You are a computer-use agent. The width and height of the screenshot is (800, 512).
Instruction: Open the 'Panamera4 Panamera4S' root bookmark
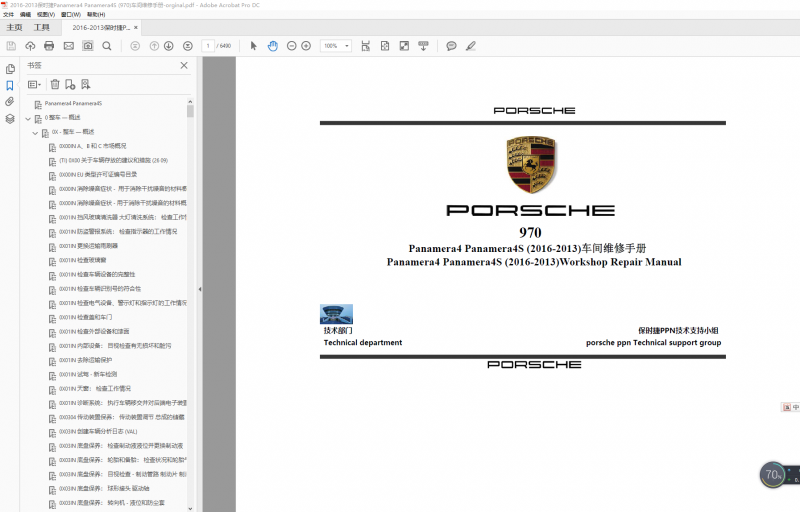[73, 104]
